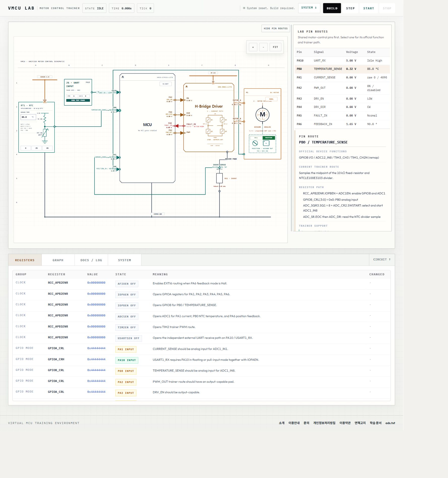Open the DOCS / LOG tab
Screen dimensions: 448x478
pyautogui.click(x=91, y=260)
